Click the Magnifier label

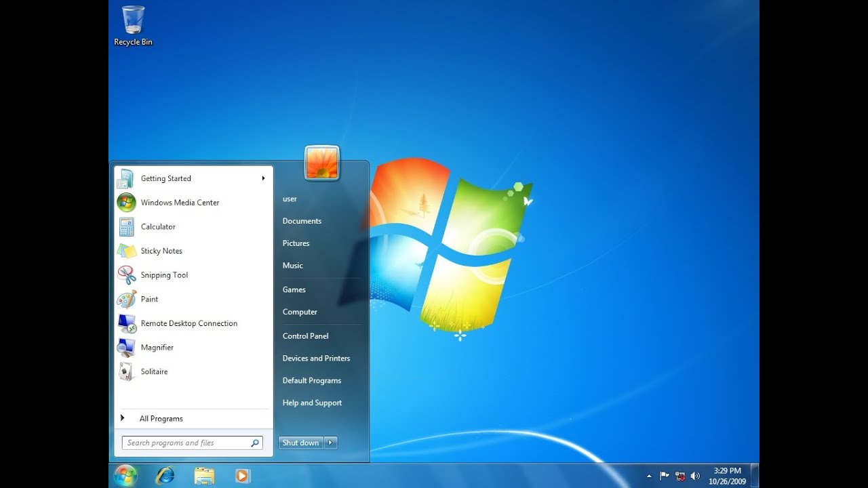point(157,348)
